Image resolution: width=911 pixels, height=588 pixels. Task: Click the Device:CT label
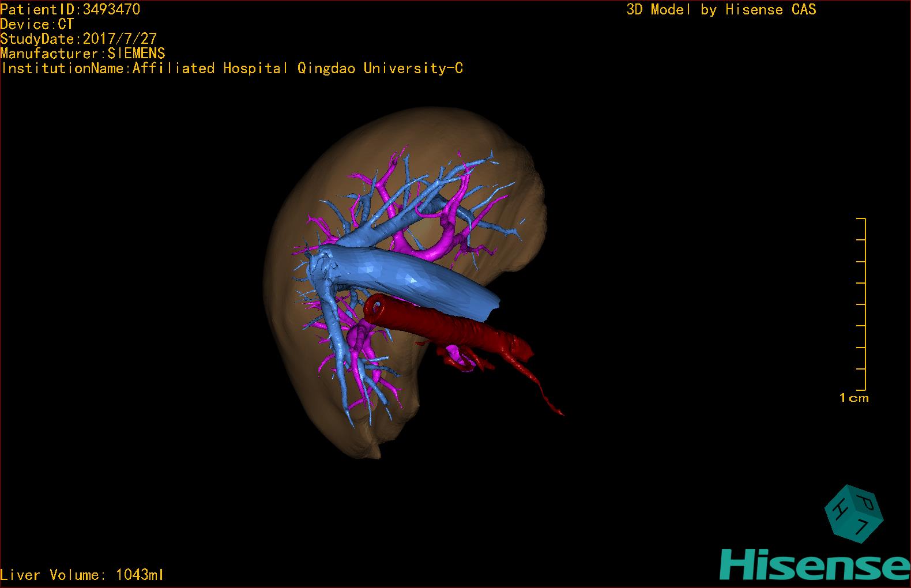[x=37, y=24]
